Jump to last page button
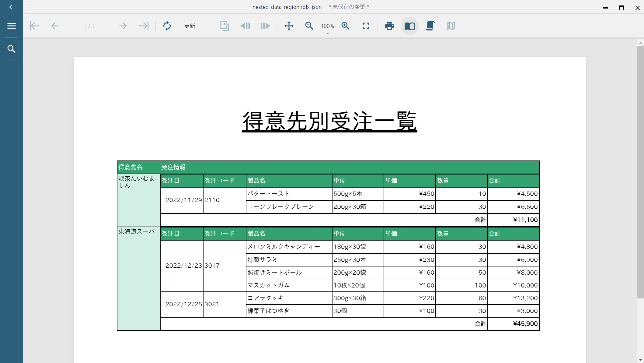Screen dimensions: 644x363 click(144, 26)
